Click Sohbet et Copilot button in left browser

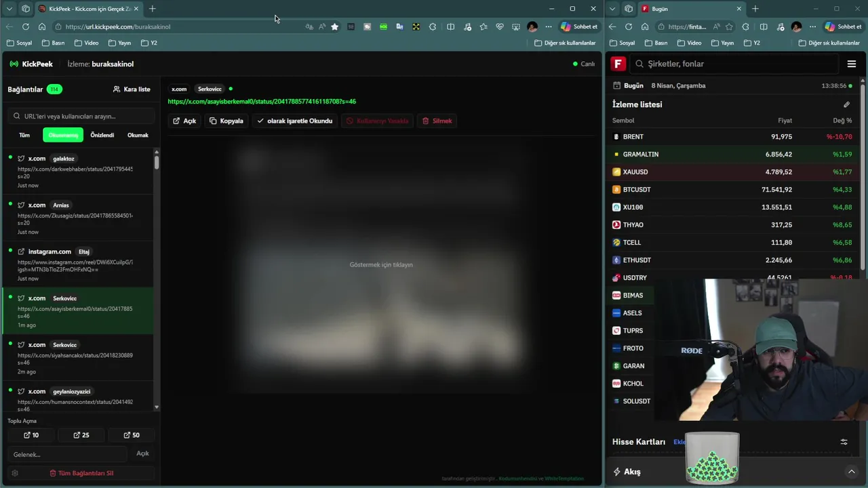pyautogui.click(x=579, y=26)
